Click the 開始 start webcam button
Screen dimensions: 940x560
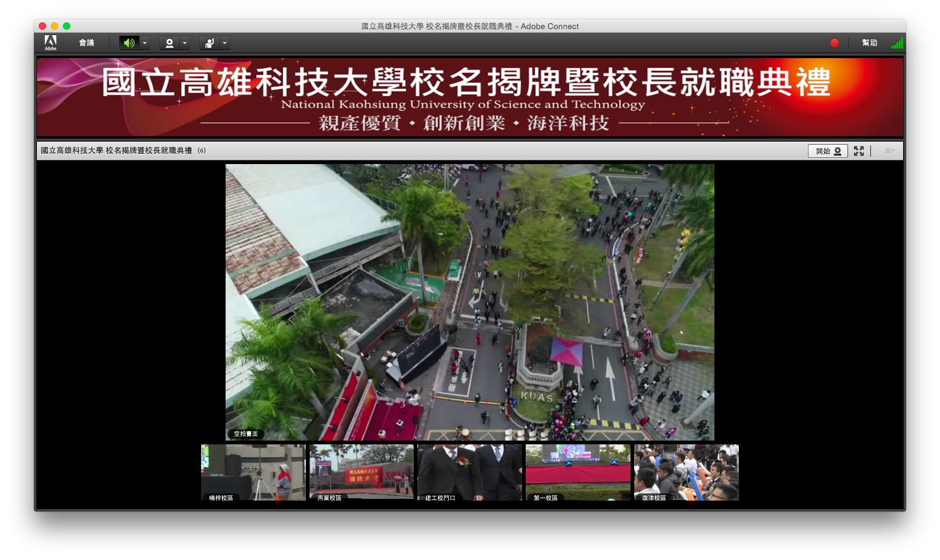point(828,151)
